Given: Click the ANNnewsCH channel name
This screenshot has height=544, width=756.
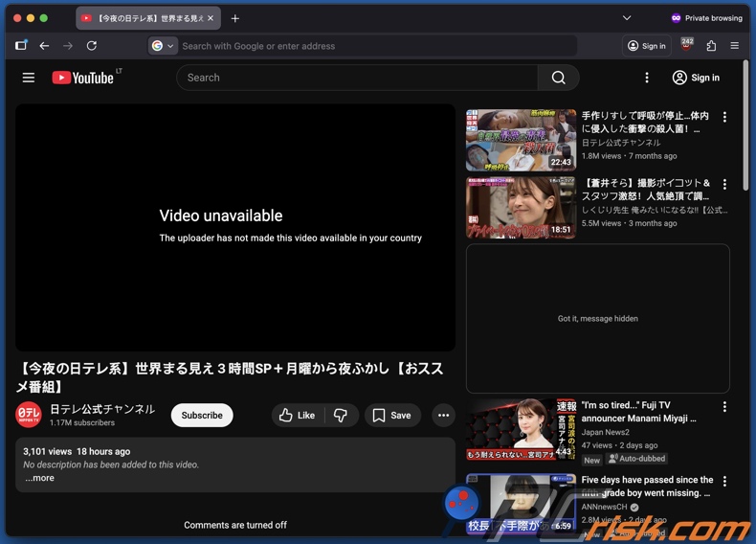Looking at the screenshot, I should click(604, 507).
